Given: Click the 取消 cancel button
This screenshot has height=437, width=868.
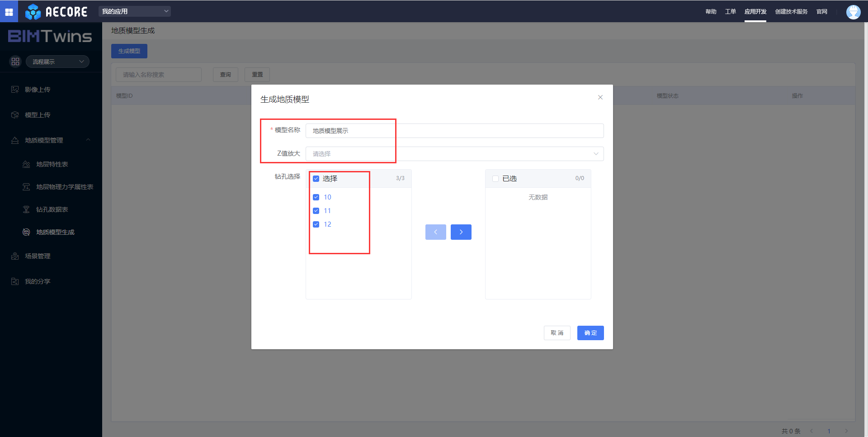Looking at the screenshot, I should [x=557, y=333].
